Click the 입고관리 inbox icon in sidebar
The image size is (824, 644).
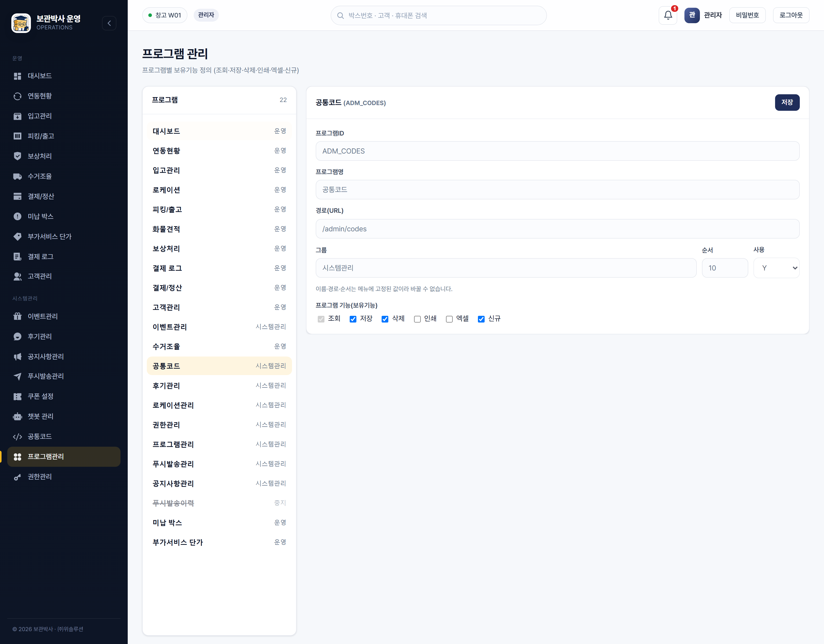(x=17, y=116)
